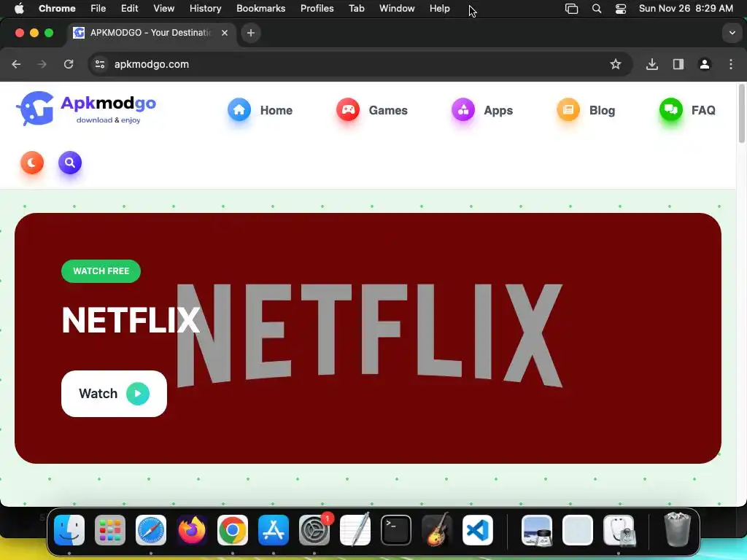The width and height of the screenshot is (747, 560).
Task: Open App Store from the Dock
Action: pyautogui.click(x=274, y=530)
